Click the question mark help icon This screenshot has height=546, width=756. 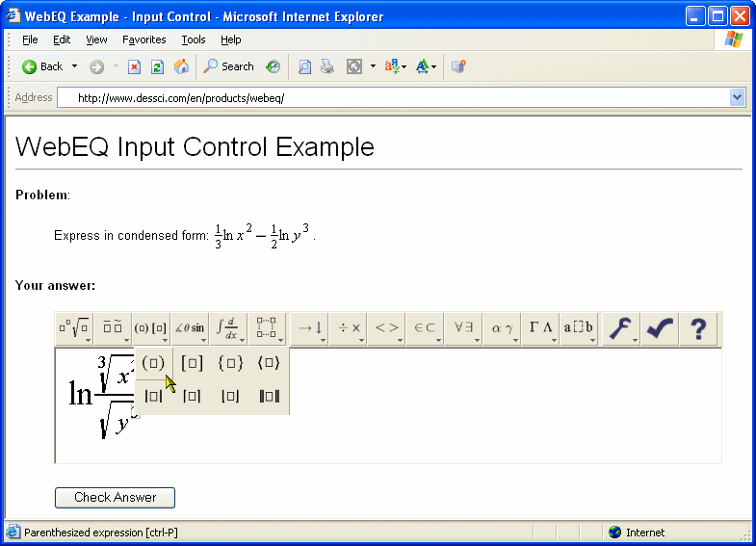(698, 328)
